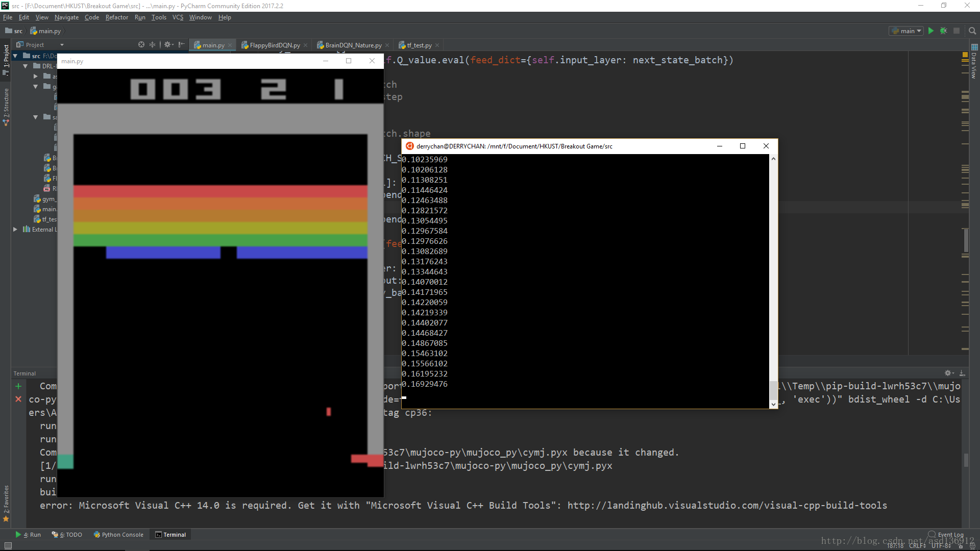Collapse the src root folder
Image resolution: width=980 pixels, height=551 pixels.
15,56
